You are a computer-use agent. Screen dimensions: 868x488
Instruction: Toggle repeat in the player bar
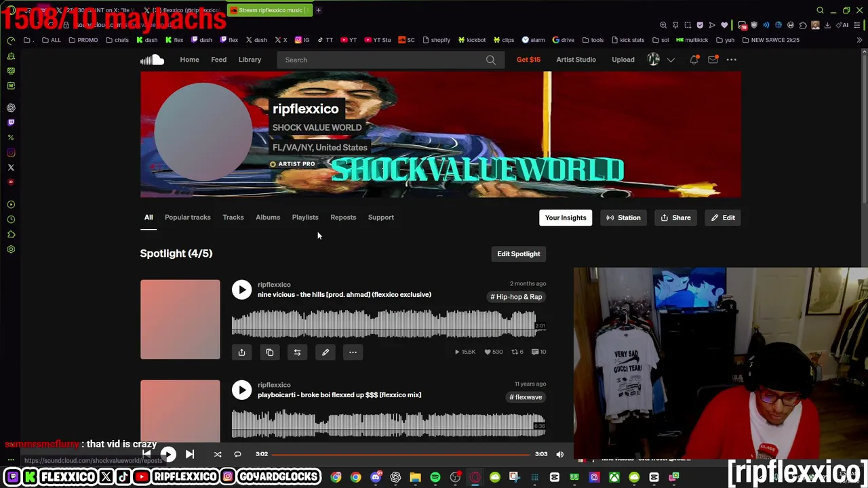coord(237,454)
